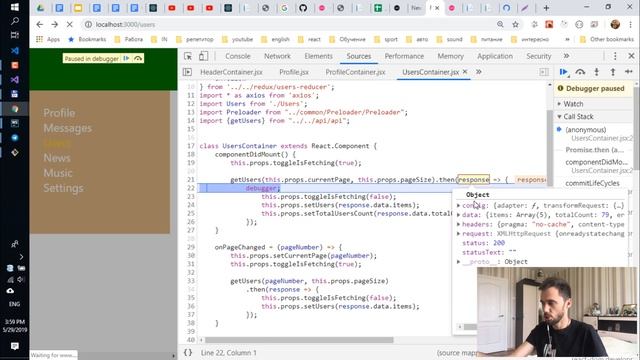Toggle breakpoint on line 23
Image resolution: width=640 pixels, height=360 pixels.
(x=191, y=196)
